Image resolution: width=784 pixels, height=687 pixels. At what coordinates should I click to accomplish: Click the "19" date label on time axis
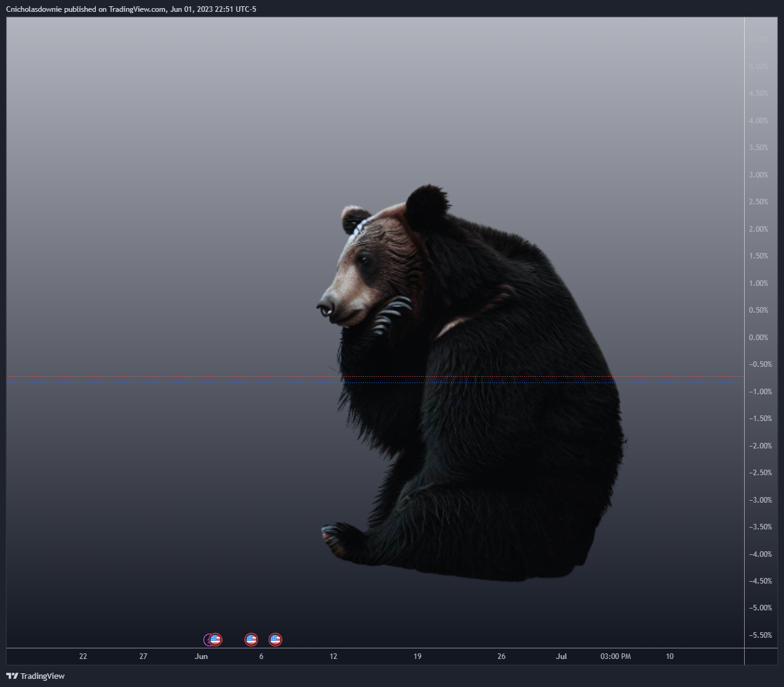coord(418,656)
